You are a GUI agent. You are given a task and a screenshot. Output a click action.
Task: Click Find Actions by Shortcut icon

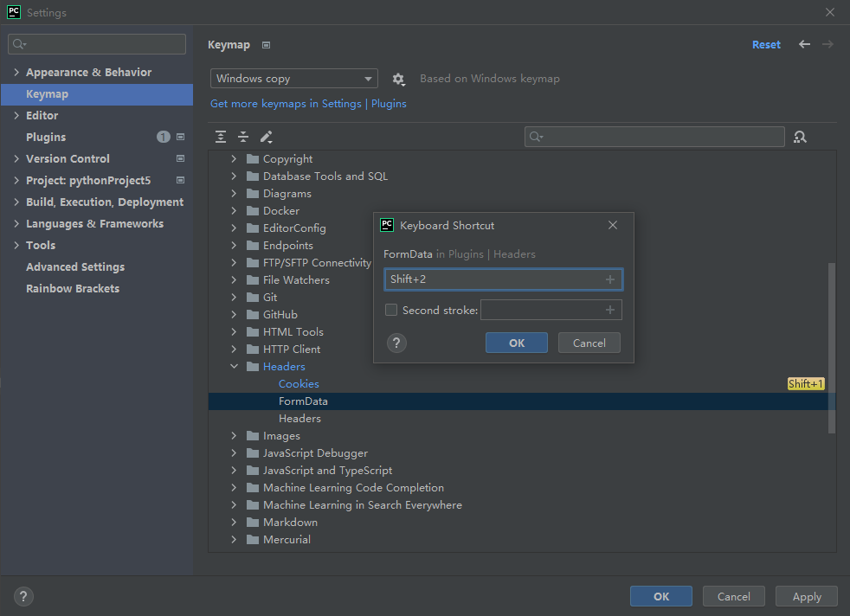pyautogui.click(x=800, y=137)
